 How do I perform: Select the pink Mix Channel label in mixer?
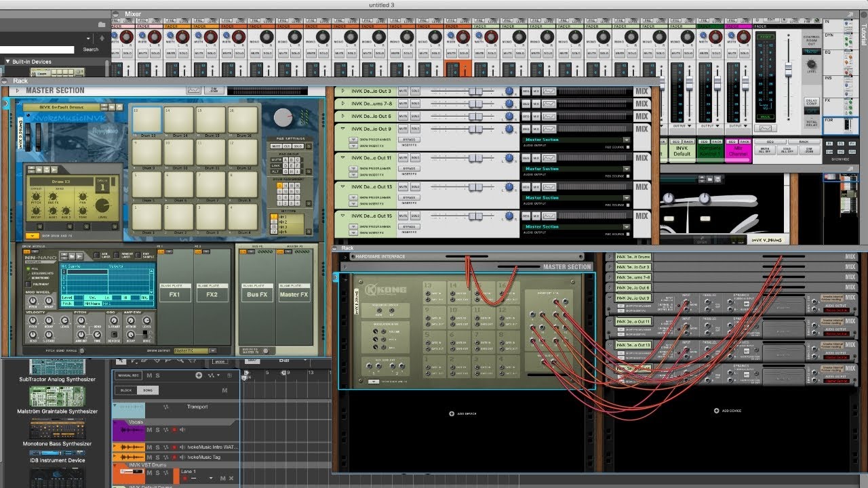click(738, 150)
